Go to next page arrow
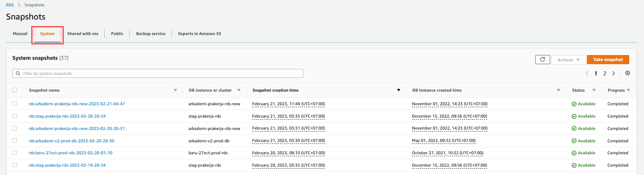 click(x=614, y=73)
